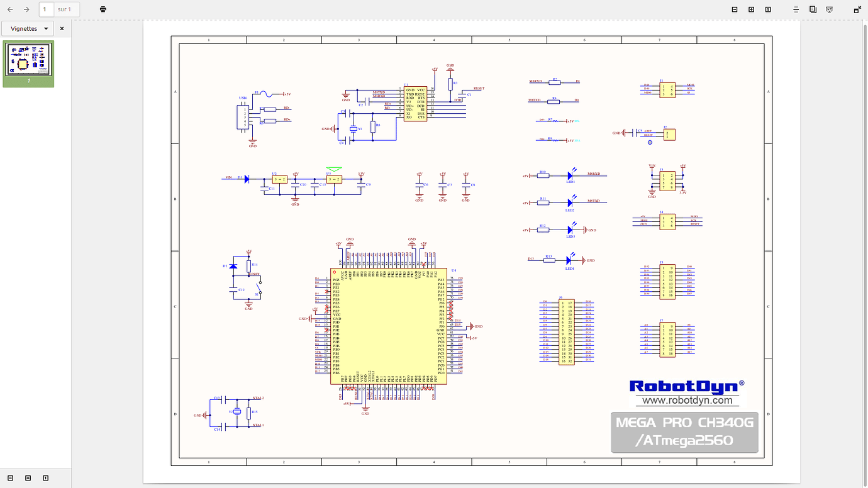
Task: Click the MEGA PRO CH340G title text
Action: (684, 423)
